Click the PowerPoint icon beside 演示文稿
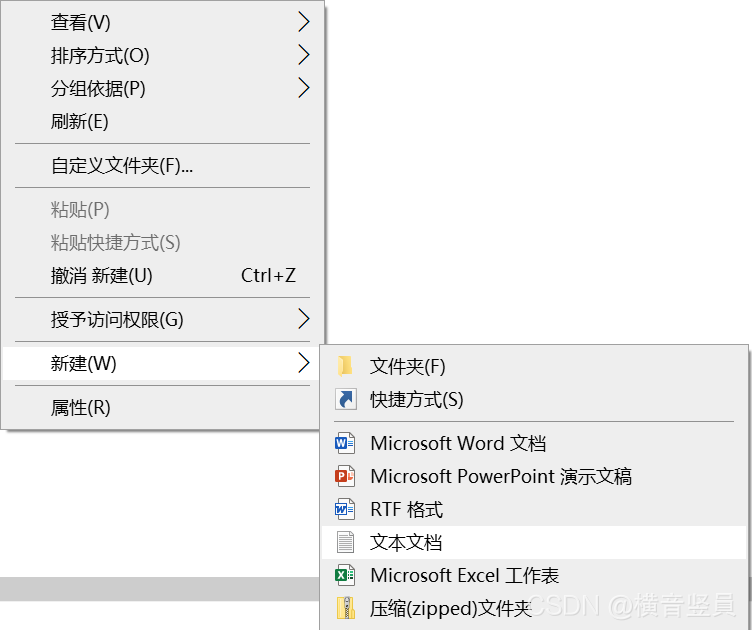 click(x=345, y=476)
